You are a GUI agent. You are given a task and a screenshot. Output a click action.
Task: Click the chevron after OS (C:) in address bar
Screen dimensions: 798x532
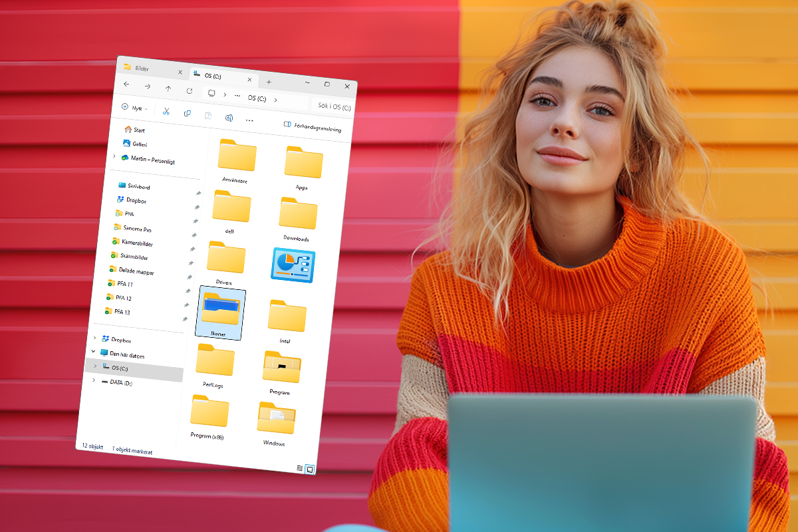click(275, 100)
